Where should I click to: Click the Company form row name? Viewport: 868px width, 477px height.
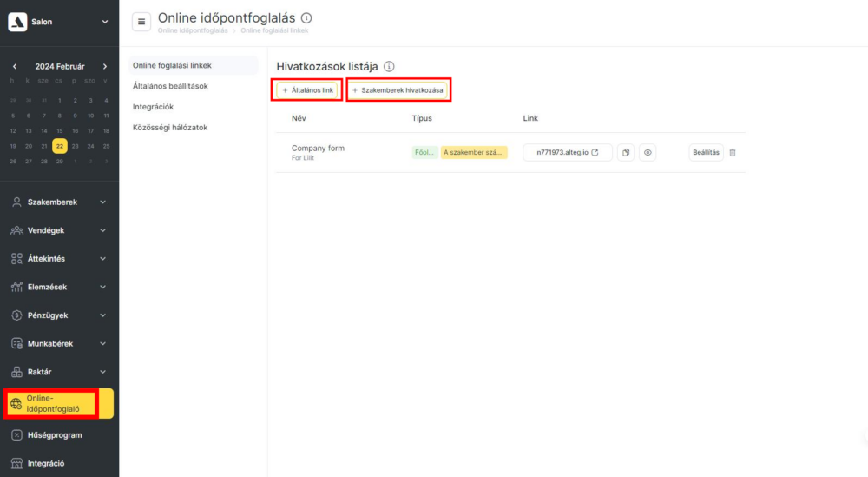click(318, 148)
